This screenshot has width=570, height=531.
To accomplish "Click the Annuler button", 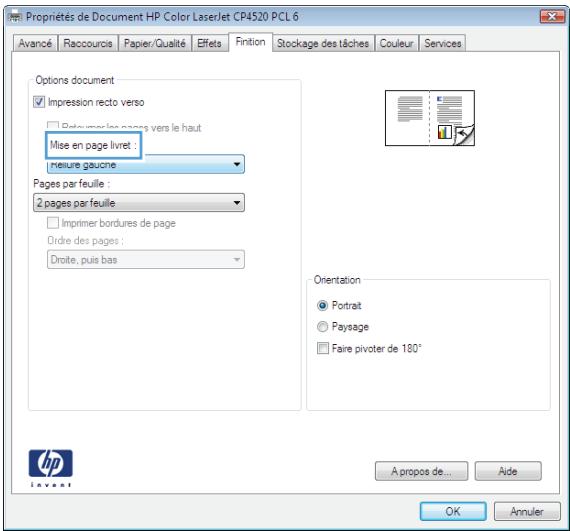I will point(527,511).
